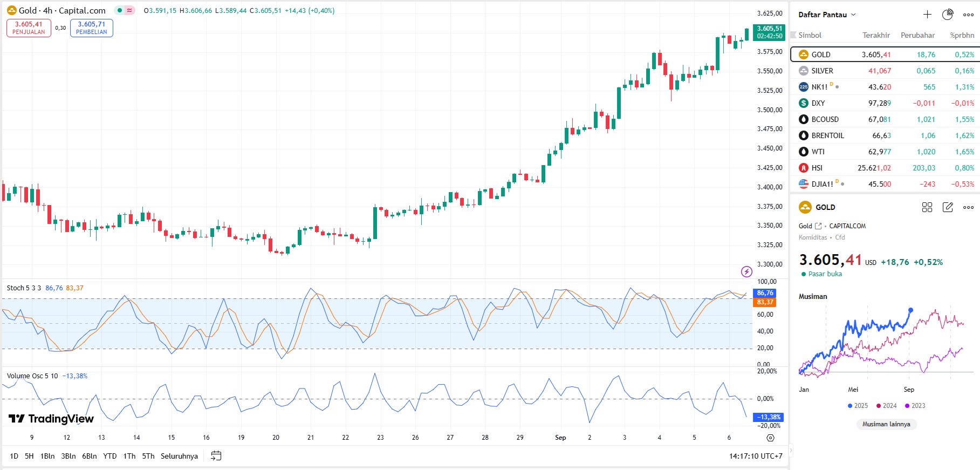Click the lightning bolt icon on the chart

click(x=746, y=271)
